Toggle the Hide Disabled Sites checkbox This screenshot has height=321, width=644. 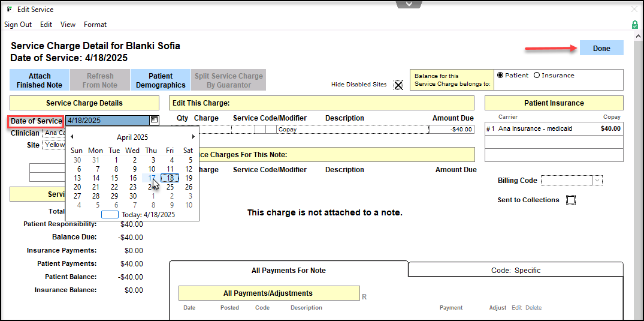pos(398,85)
